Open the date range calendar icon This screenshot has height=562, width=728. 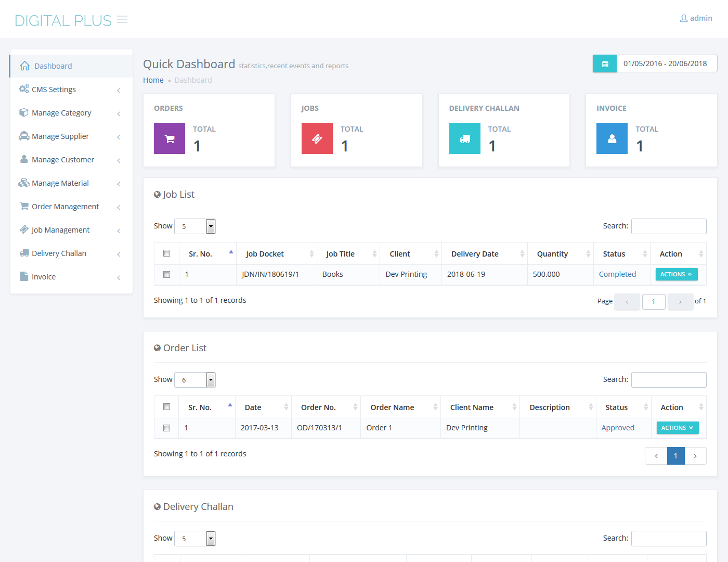point(605,63)
